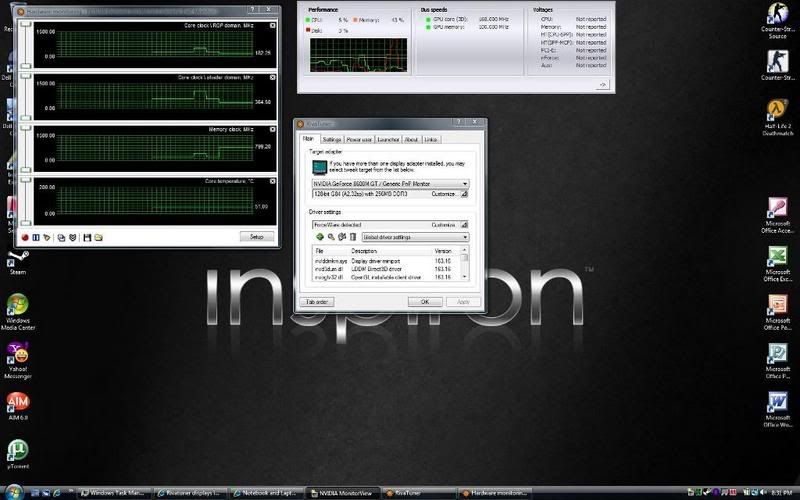The height and width of the screenshot is (500, 800).
Task: Adjust the bottom slider handle of Core temperature graph
Action: pyautogui.click(x=26, y=222)
